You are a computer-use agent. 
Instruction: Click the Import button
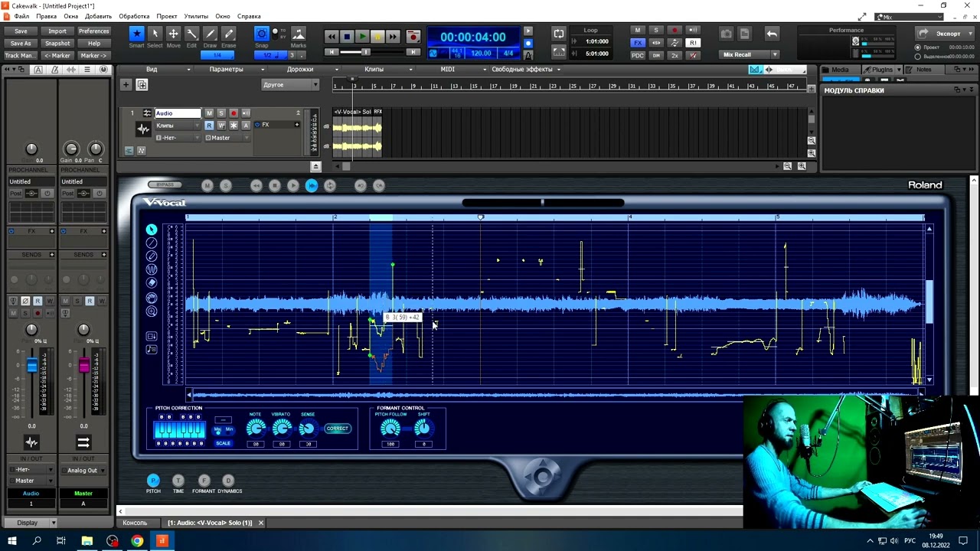point(57,31)
